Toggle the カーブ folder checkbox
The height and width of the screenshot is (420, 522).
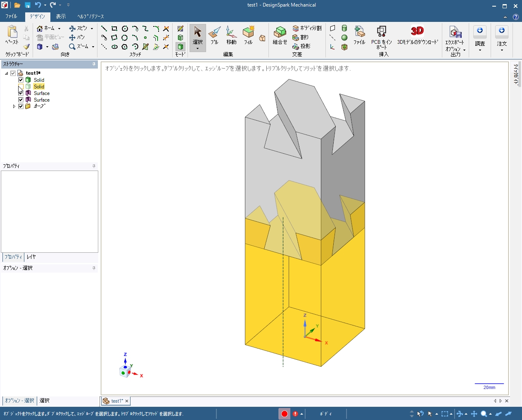pos(21,106)
